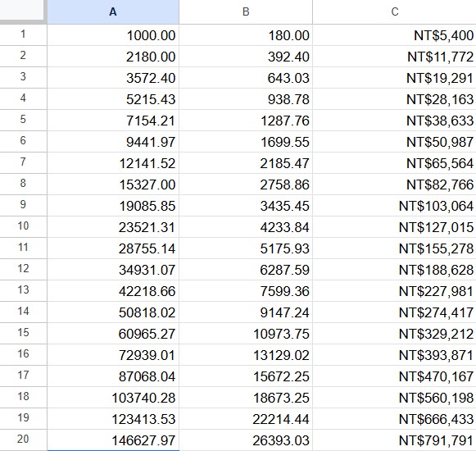Select row 1 header
The height and width of the screenshot is (451, 476).
click(23, 34)
